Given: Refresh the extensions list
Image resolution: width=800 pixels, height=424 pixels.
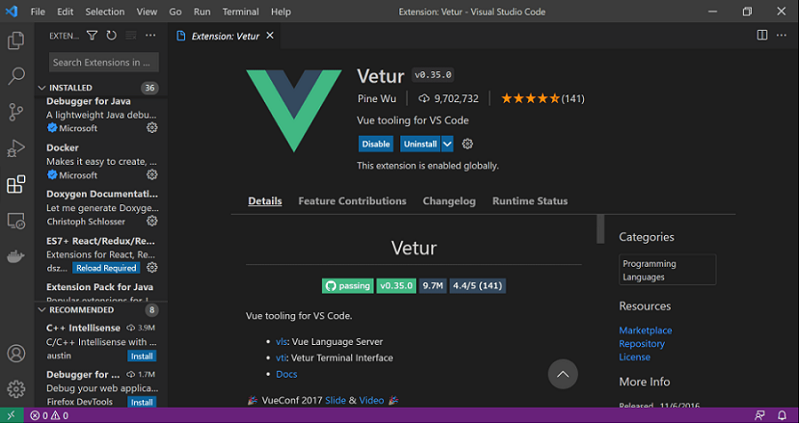Looking at the screenshot, I should (x=111, y=35).
